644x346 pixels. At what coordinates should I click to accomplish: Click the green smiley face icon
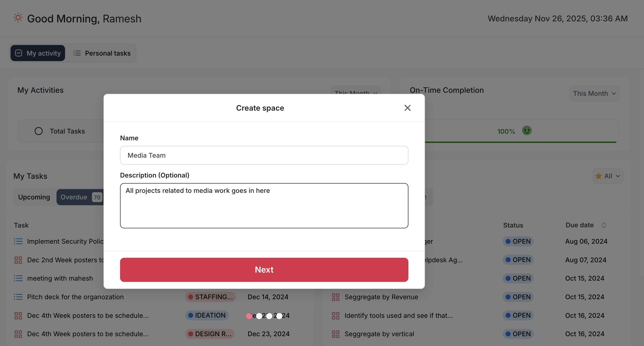pyautogui.click(x=527, y=131)
